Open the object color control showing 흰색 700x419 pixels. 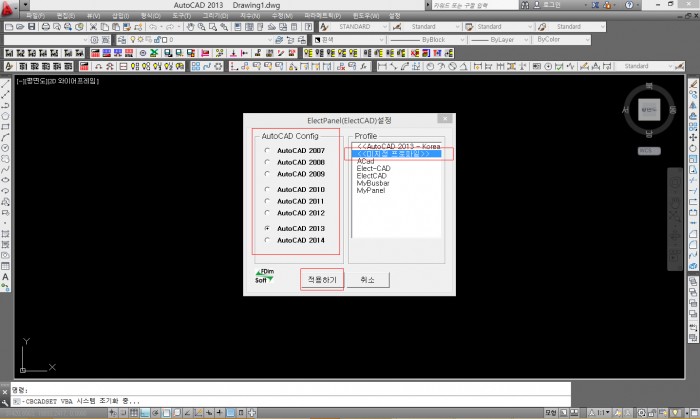coord(349,40)
